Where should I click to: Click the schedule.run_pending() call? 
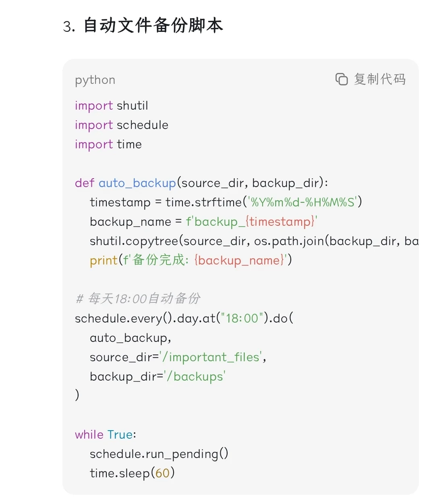[x=159, y=454]
